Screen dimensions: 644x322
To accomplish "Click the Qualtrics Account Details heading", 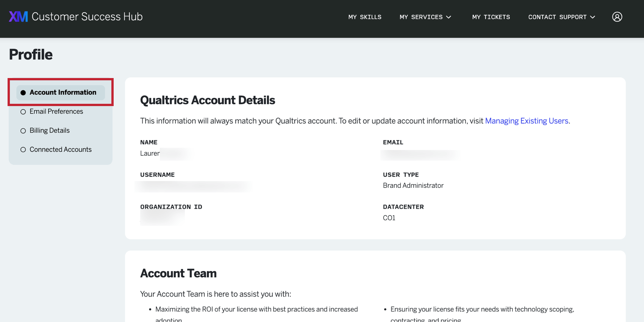I will pyautogui.click(x=207, y=100).
